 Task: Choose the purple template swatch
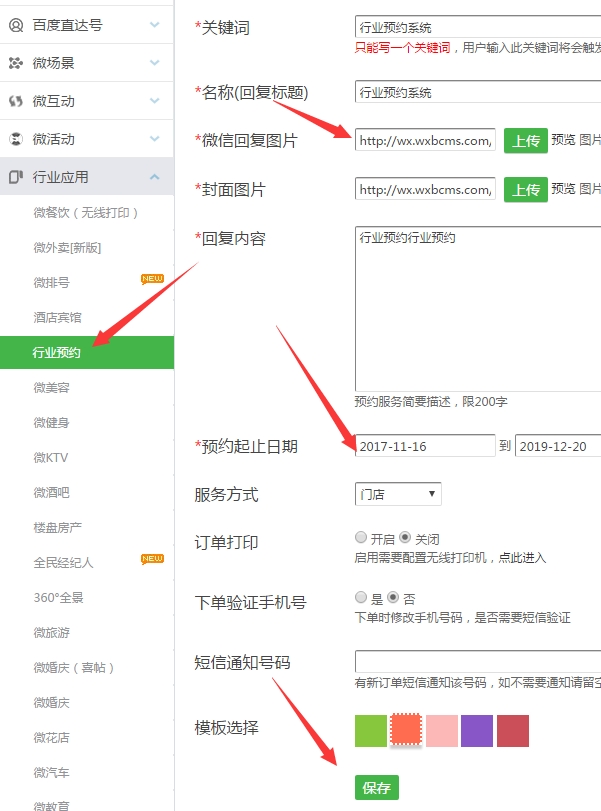[477, 731]
